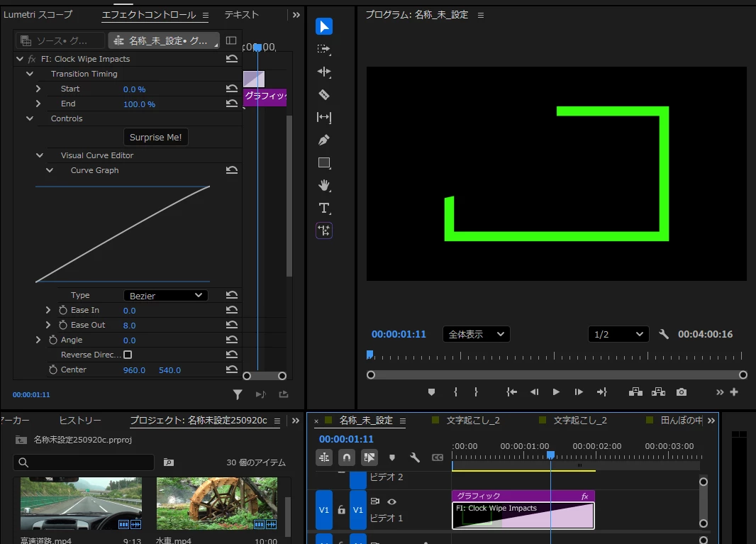This screenshot has width=756, height=544.
Task: Select the Ripple Edit tool
Action: click(324, 72)
